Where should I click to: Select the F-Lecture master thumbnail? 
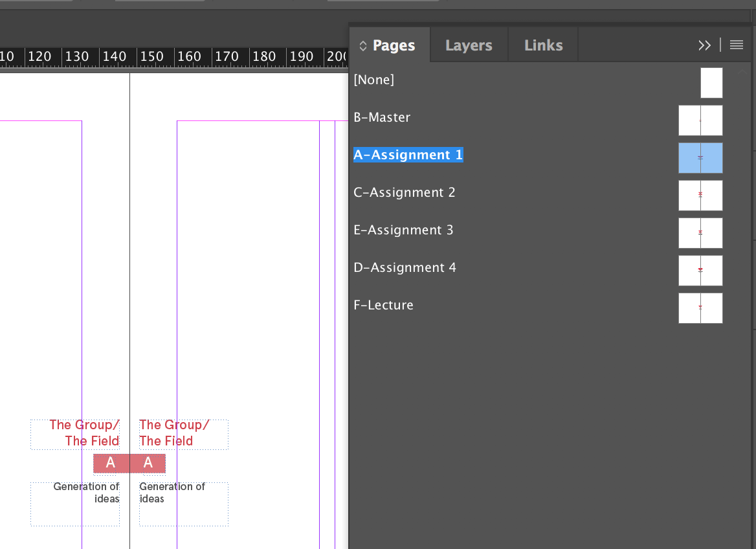700,308
